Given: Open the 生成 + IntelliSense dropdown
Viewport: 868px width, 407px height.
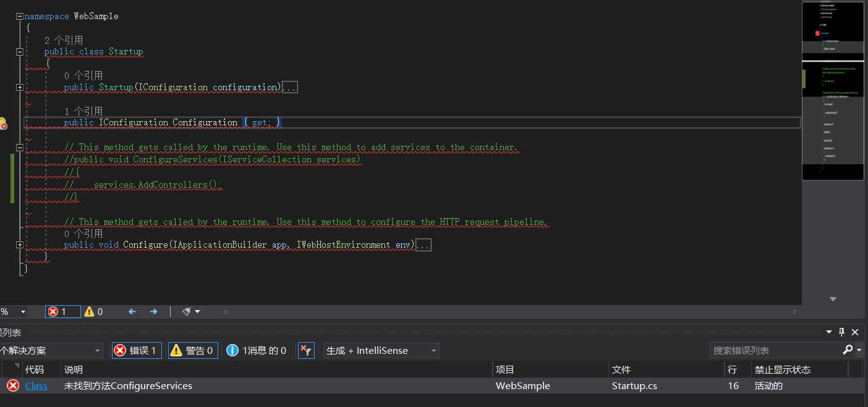Looking at the screenshot, I should tap(381, 351).
